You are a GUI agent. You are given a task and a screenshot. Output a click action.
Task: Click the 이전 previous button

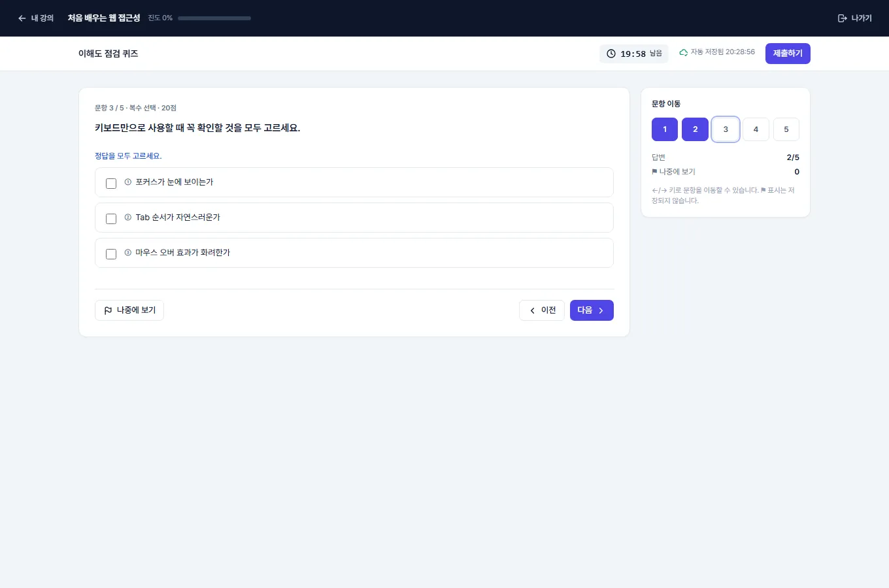tap(542, 310)
